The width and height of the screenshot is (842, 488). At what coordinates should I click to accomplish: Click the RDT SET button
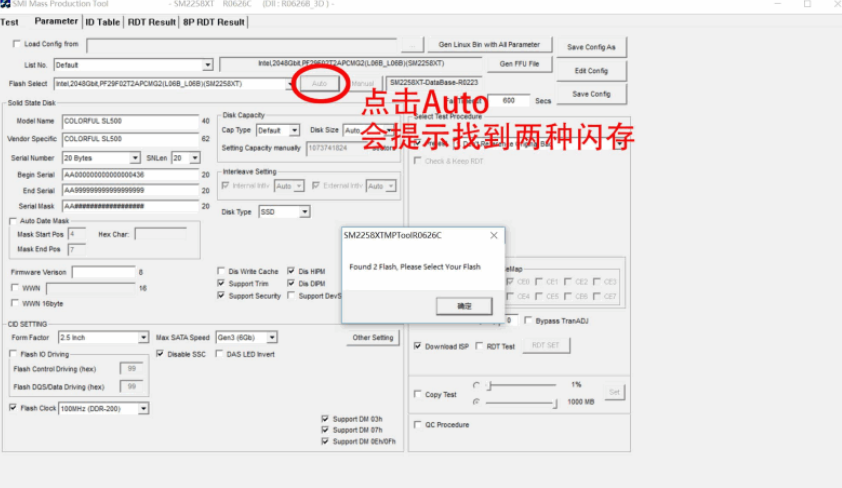pos(546,345)
